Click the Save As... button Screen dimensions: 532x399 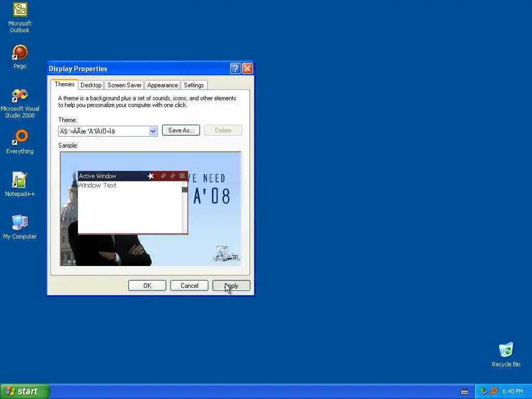181,130
